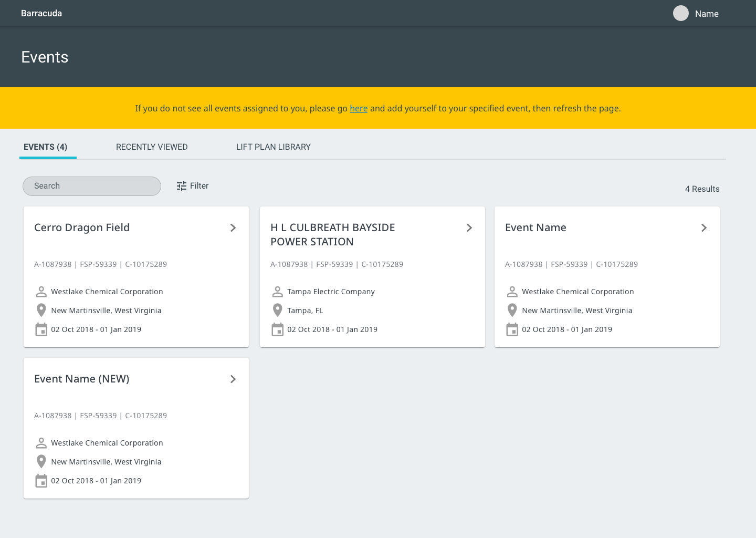Expand H L Culbreath Bayside Power Station chevron
The width and height of the screenshot is (756, 538).
click(469, 228)
